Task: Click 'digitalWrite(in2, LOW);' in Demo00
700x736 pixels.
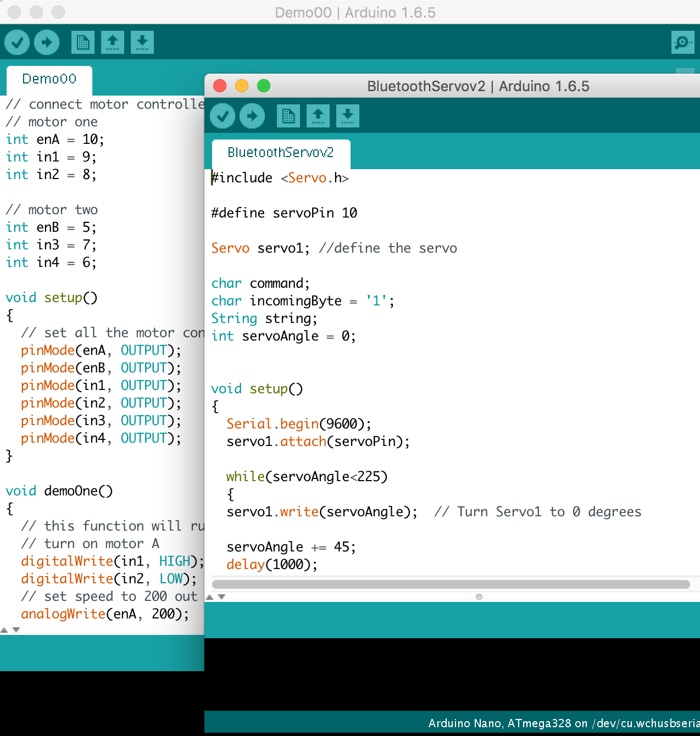Action: (109, 579)
